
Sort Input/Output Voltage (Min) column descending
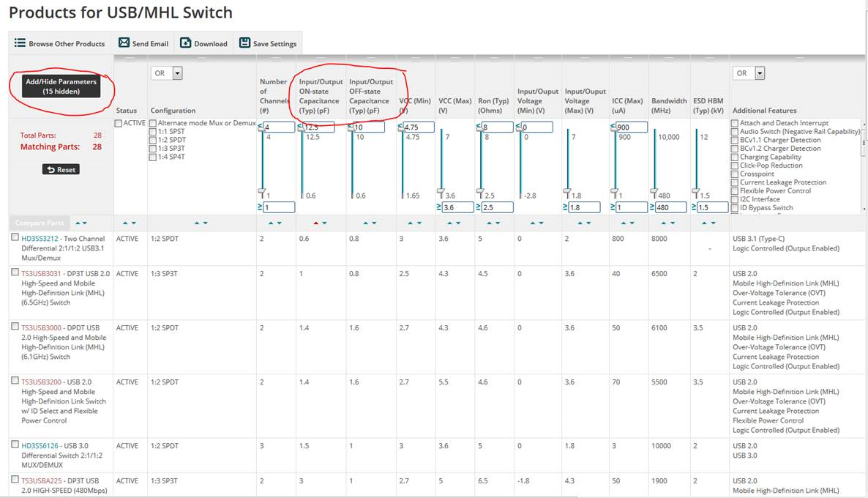(541, 223)
